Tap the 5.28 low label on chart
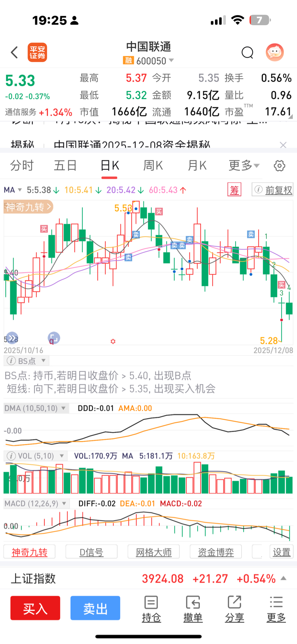The height and width of the screenshot is (644, 297). (269, 340)
